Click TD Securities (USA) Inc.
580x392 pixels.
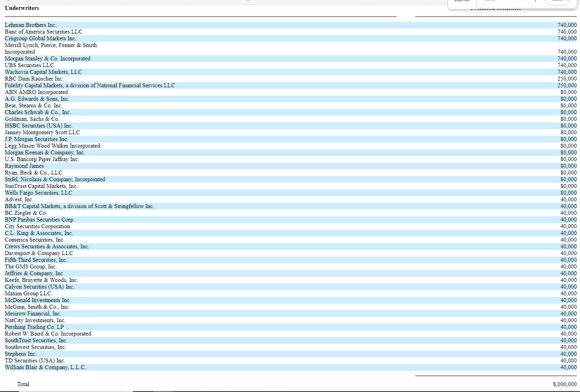[x=35, y=361]
